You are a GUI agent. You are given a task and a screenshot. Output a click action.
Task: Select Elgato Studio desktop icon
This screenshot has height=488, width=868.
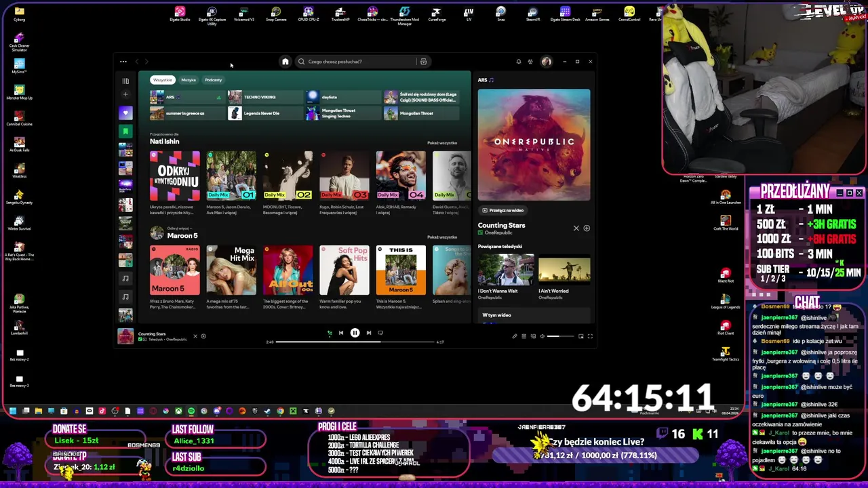[180, 14]
